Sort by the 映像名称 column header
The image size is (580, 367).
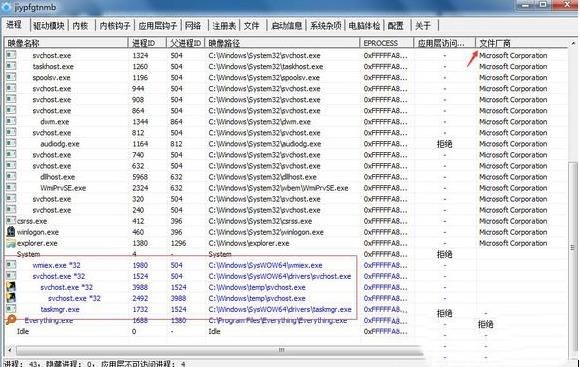coord(66,43)
